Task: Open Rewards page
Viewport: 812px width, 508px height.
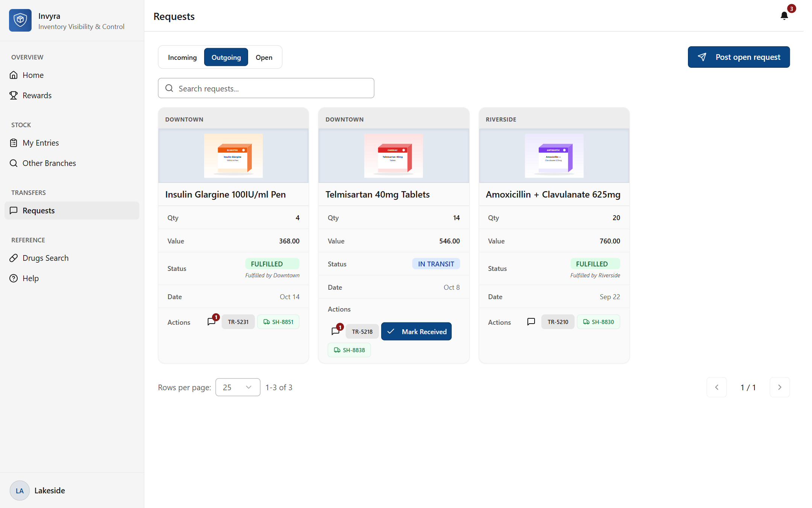Action: [72, 96]
